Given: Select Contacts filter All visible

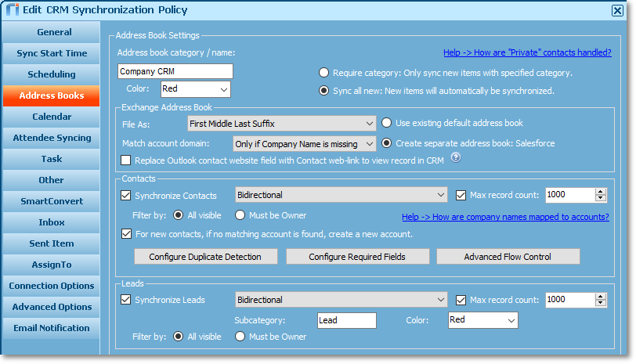Looking at the screenshot, I should [178, 215].
